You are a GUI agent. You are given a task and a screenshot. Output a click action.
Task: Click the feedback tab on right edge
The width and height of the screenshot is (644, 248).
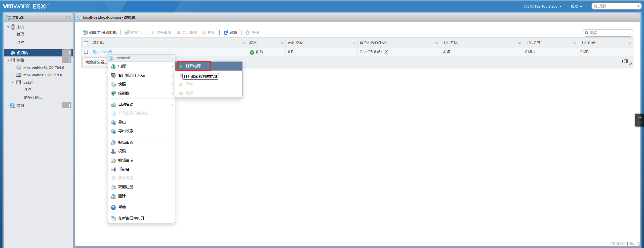(x=639, y=120)
